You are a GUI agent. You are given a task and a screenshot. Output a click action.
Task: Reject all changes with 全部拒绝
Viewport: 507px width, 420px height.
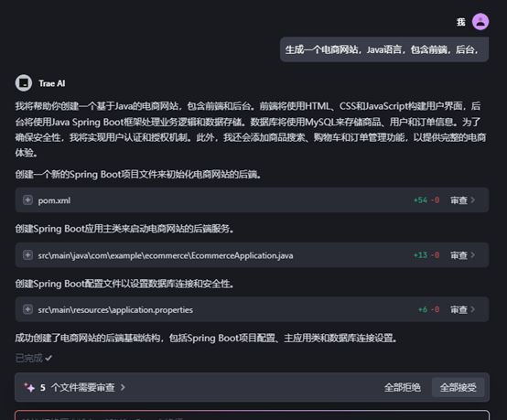(403, 387)
